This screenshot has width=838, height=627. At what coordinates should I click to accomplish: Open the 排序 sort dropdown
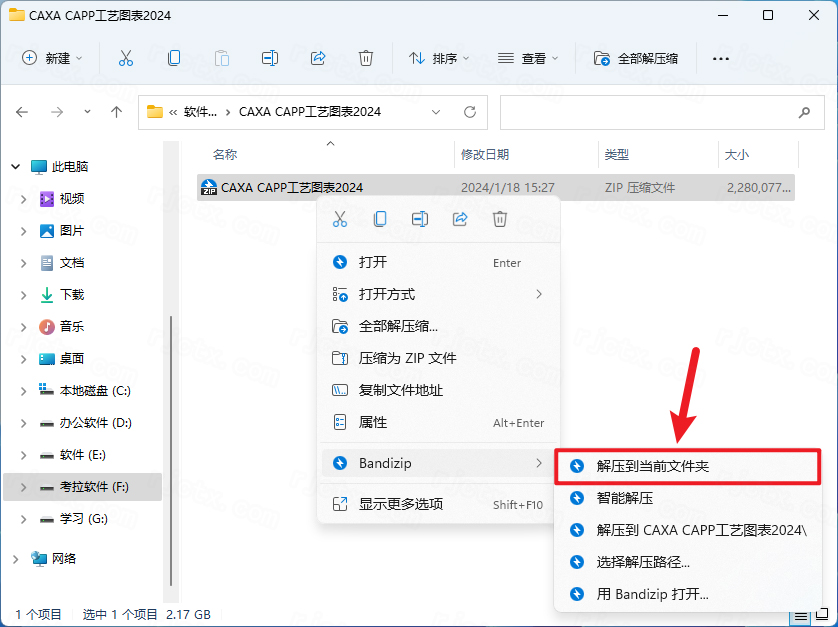click(440, 58)
